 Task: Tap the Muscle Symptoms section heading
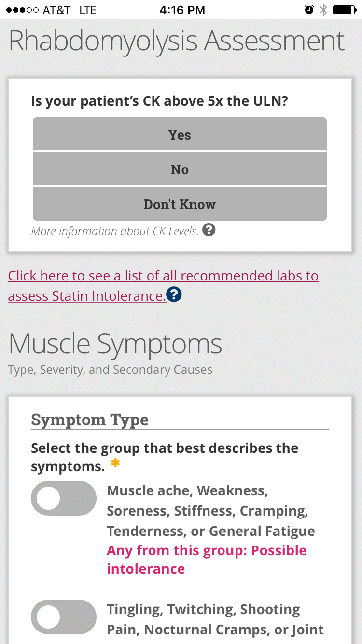tap(115, 344)
